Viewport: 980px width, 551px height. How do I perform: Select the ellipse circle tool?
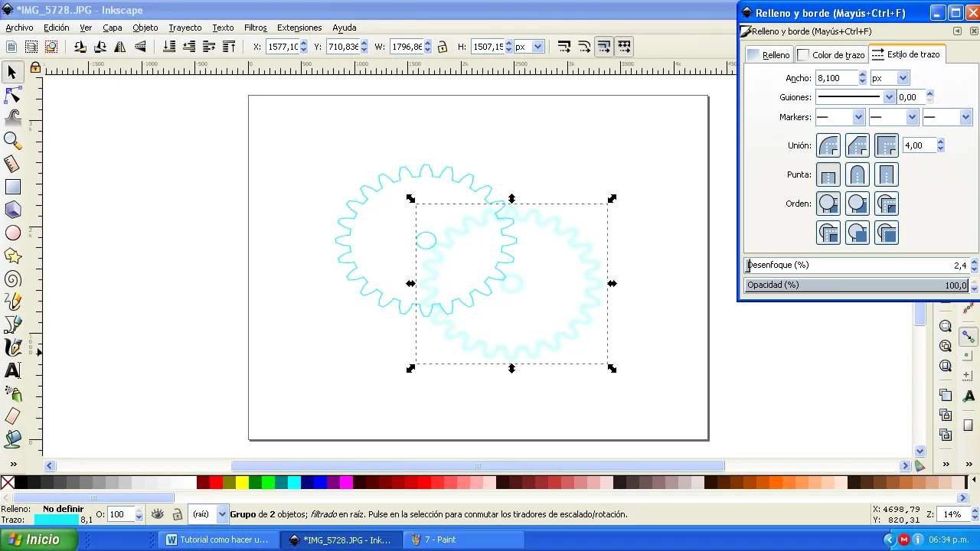click(x=12, y=233)
